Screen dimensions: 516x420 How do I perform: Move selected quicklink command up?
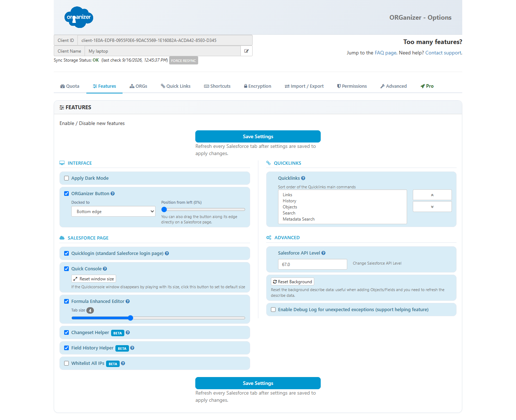coord(432,195)
